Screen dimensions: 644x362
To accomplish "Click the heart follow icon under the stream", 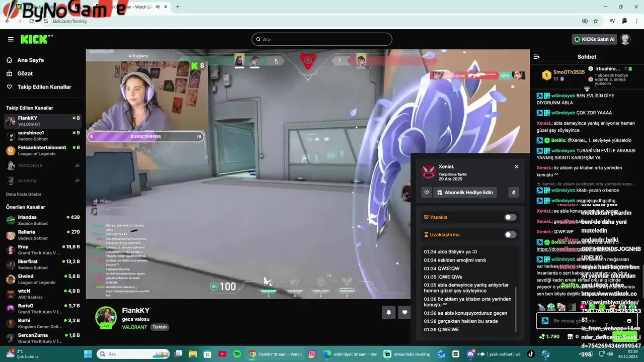I will (x=405, y=312).
